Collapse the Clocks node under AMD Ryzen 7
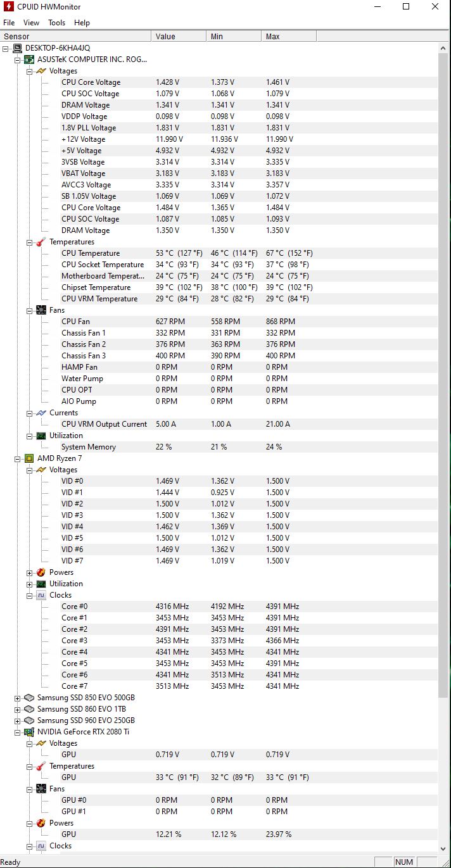451x868 pixels. point(30,595)
